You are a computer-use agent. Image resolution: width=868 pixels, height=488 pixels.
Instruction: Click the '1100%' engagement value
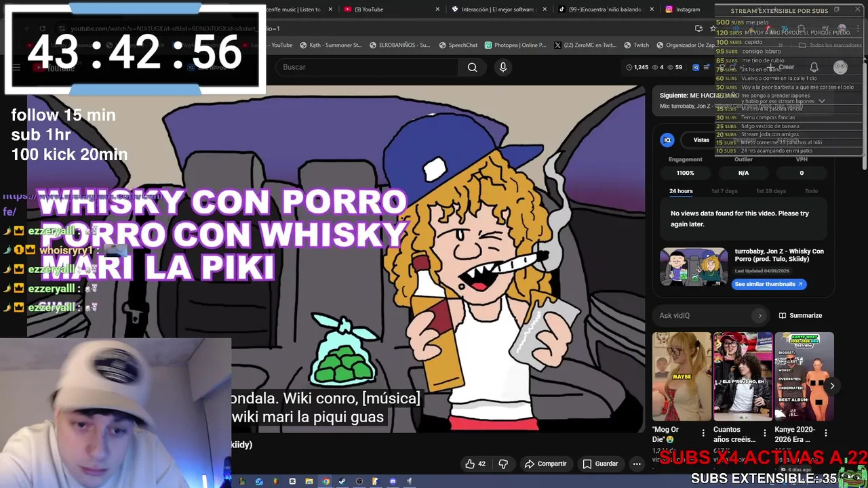(x=685, y=173)
